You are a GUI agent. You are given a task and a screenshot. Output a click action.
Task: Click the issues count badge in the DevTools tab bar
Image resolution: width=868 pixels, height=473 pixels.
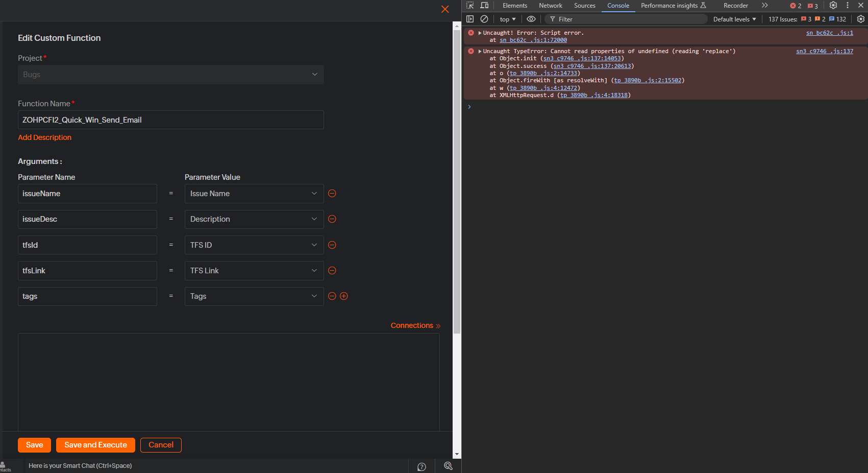click(x=813, y=6)
